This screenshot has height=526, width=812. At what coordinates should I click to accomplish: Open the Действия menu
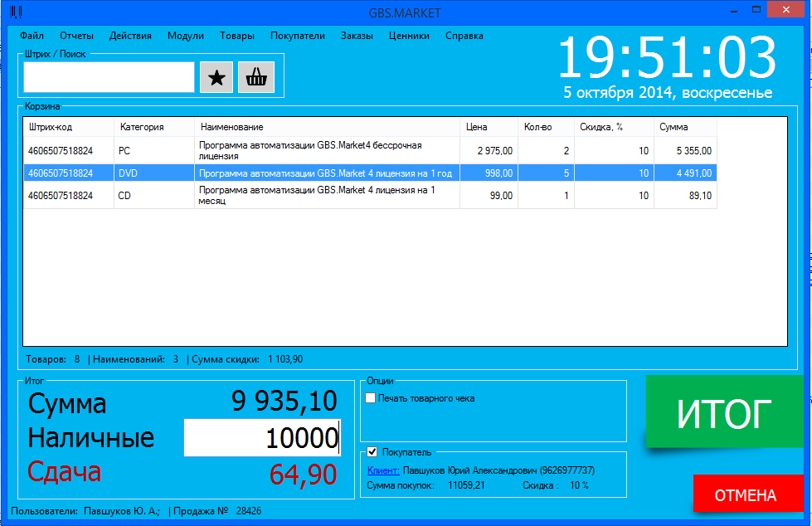[x=130, y=36]
